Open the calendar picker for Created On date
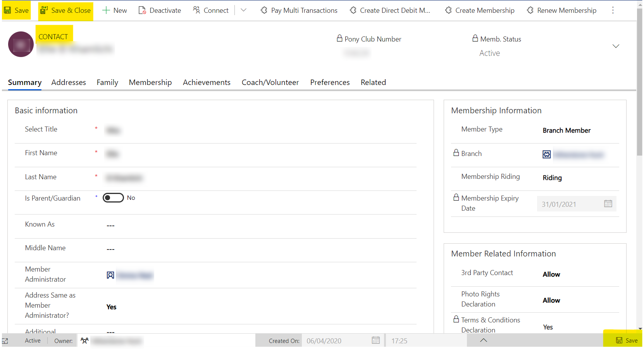This screenshot has width=644, height=355. 375,340
